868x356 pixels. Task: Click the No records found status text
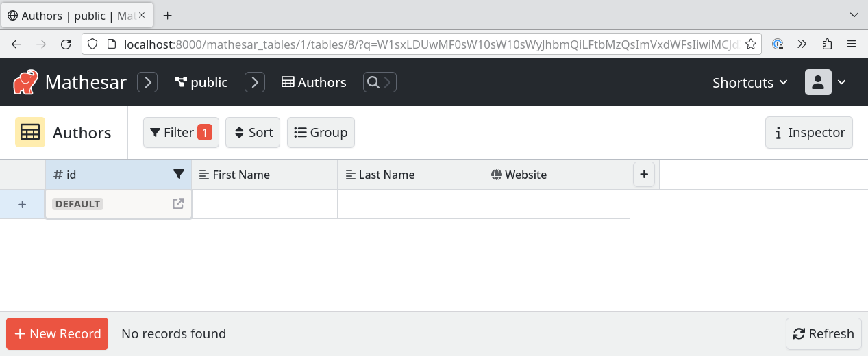[x=173, y=333]
